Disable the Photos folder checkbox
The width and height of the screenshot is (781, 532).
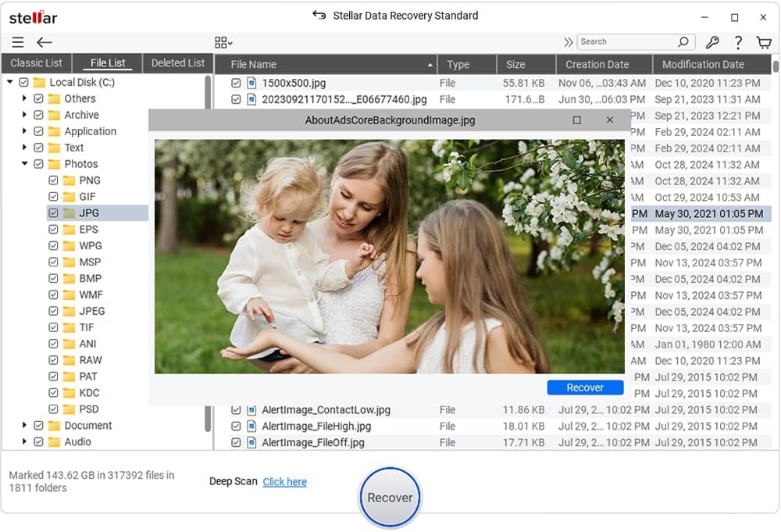39,164
